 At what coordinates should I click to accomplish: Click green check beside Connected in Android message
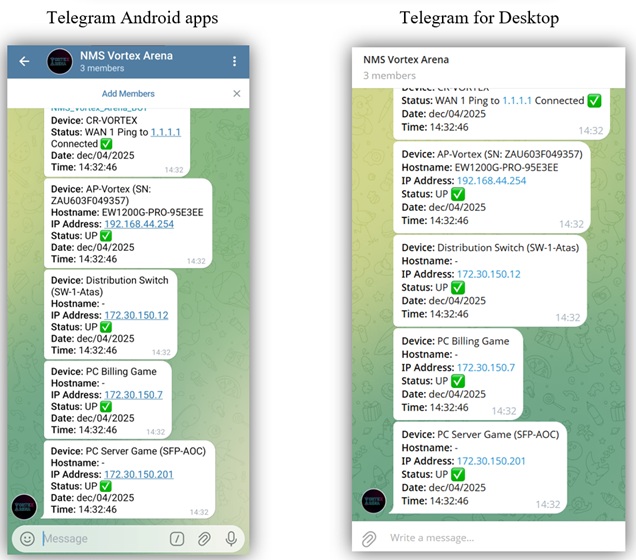tap(106, 144)
